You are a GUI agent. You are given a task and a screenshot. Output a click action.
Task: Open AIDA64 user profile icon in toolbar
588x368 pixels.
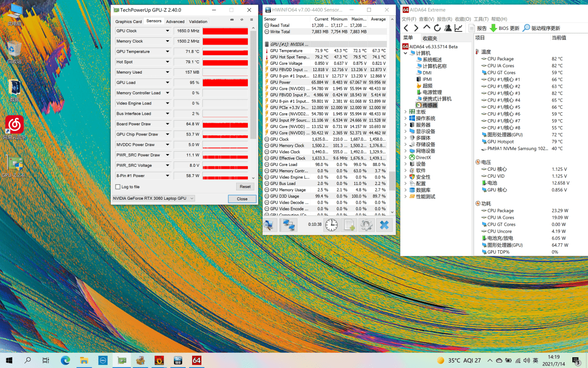[x=447, y=28]
